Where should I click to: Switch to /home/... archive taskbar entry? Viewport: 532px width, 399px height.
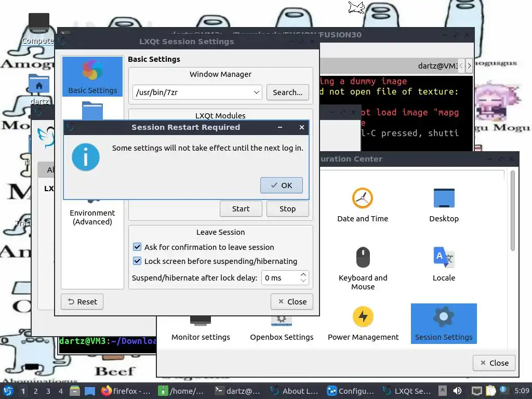point(182,391)
